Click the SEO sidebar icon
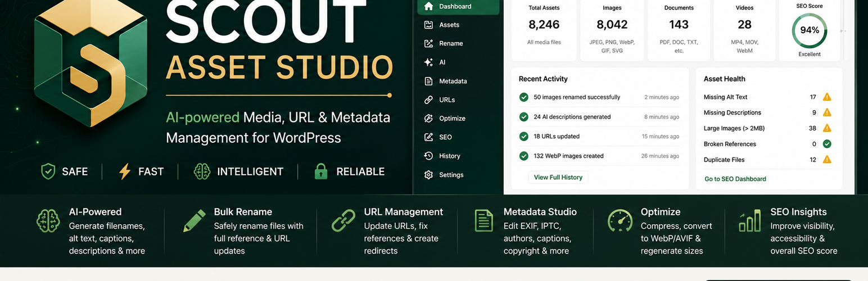The width and height of the screenshot is (868, 281). [x=429, y=137]
